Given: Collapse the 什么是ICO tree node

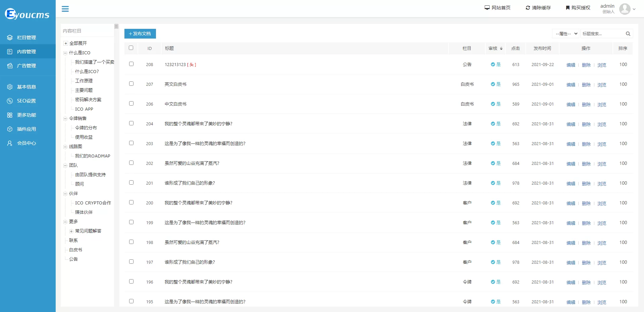Looking at the screenshot, I should tap(65, 53).
